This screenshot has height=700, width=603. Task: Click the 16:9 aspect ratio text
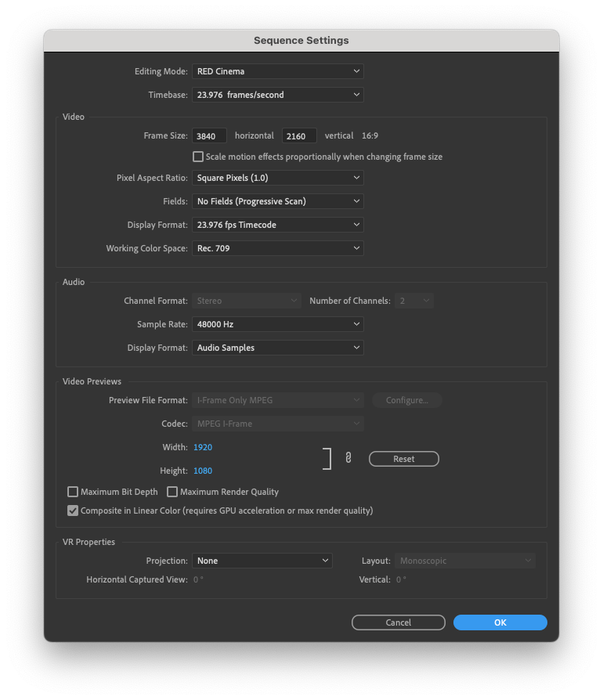[x=370, y=135]
